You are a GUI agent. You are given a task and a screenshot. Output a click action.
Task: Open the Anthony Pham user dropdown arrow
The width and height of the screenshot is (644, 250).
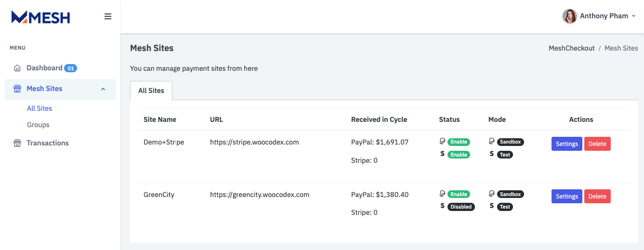tap(633, 16)
